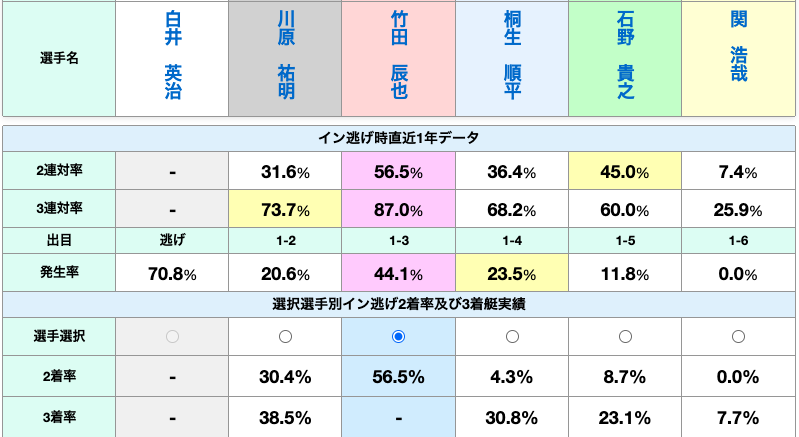Click the disabled radio for 白井 英治
Screen dimensions: 799x437
172,337
